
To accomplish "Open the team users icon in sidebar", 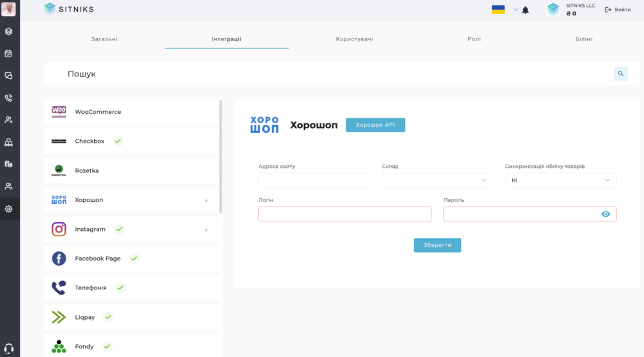I will point(8,187).
